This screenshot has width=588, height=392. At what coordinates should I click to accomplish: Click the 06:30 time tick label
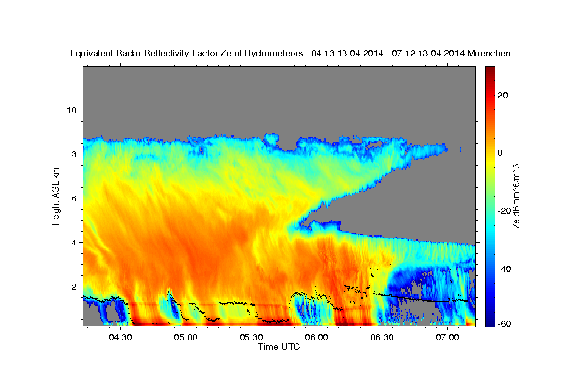tap(382, 337)
